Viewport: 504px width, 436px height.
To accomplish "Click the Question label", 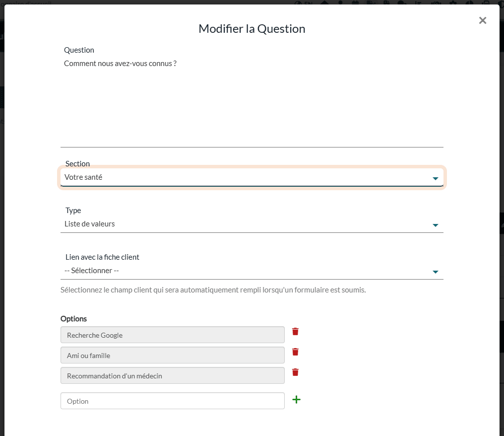I will (79, 50).
